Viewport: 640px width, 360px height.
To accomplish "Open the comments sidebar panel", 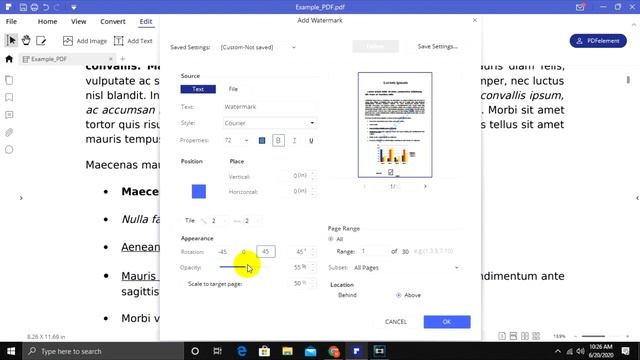I will tap(9, 115).
